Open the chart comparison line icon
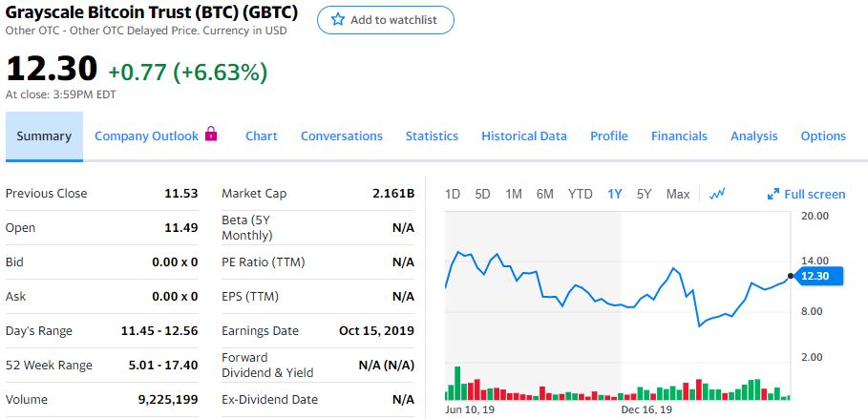This screenshot has height=419, width=868. [717, 194]
